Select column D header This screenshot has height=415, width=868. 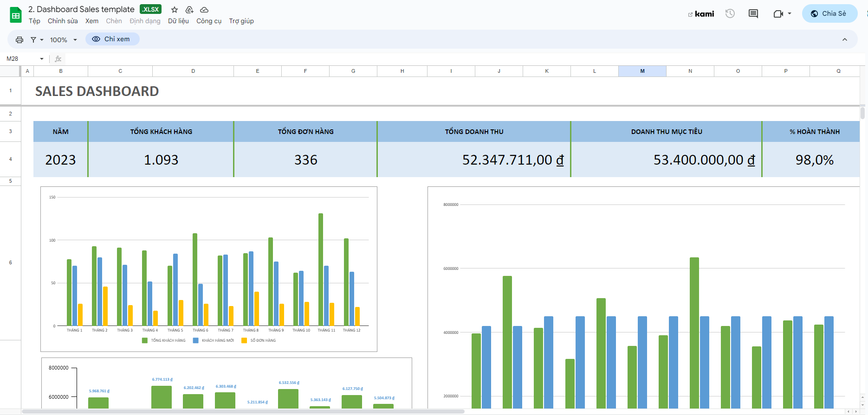pyautogui.click(x=193, y=71)
